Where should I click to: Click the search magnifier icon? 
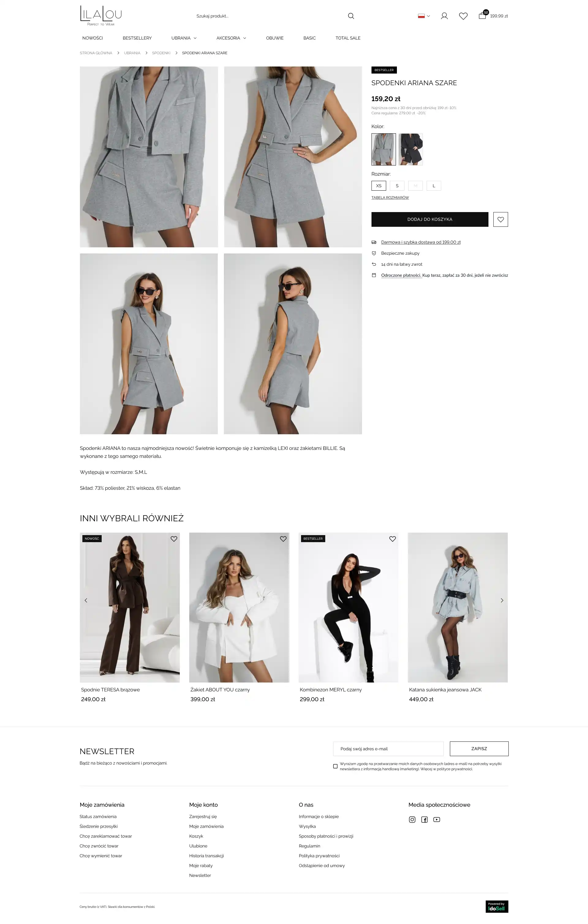tap(351, 16)
